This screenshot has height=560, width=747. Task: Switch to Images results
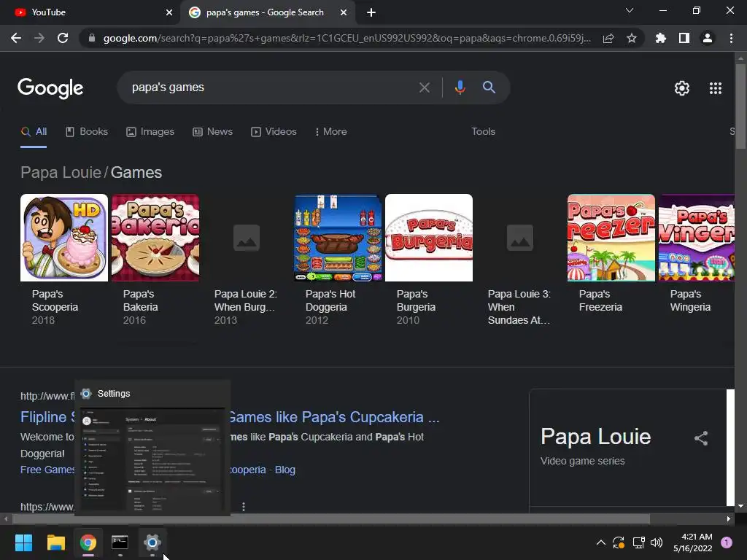click(150, 131)
